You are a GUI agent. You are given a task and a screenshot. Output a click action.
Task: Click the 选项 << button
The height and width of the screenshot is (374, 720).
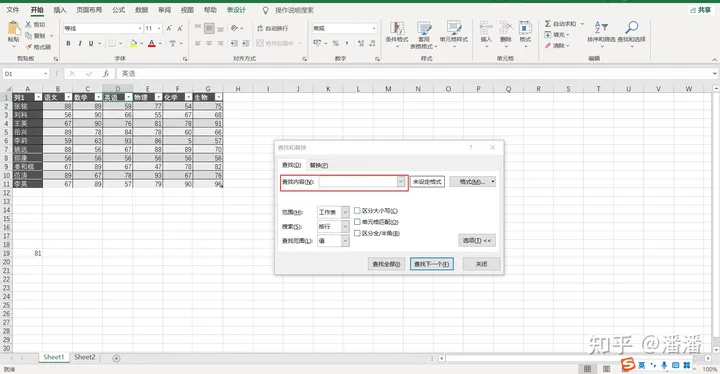pyautogui.click(x=477, y=240)
